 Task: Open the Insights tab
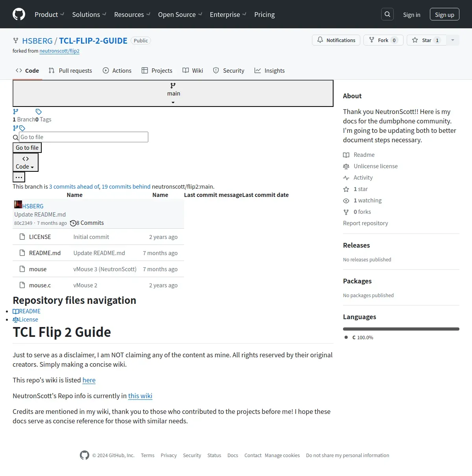(x=269, y=71)
